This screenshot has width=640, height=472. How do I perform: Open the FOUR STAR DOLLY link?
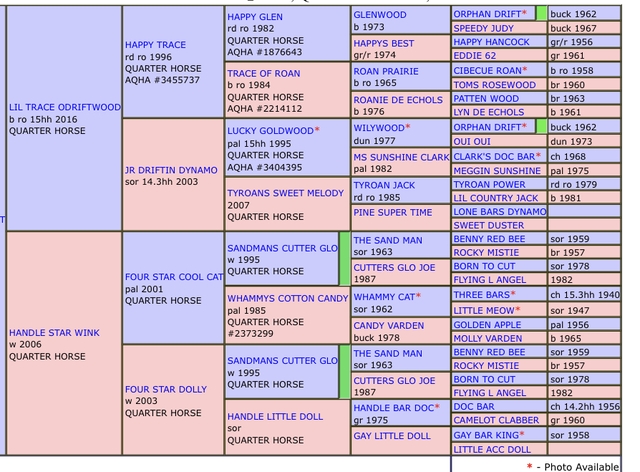click(166, 388)
